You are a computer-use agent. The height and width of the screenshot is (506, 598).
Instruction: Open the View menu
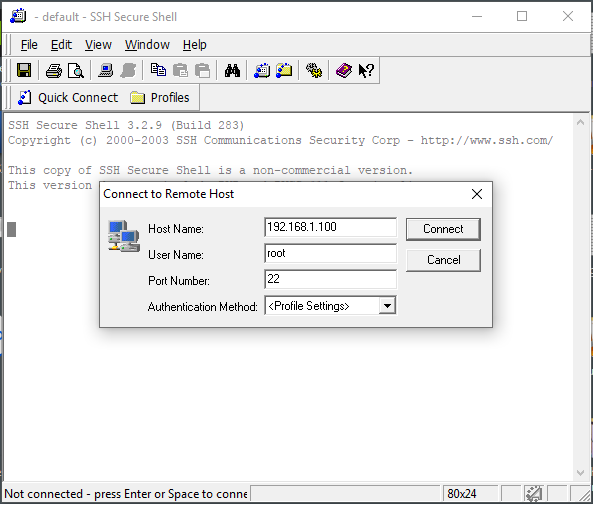point(98,45)
